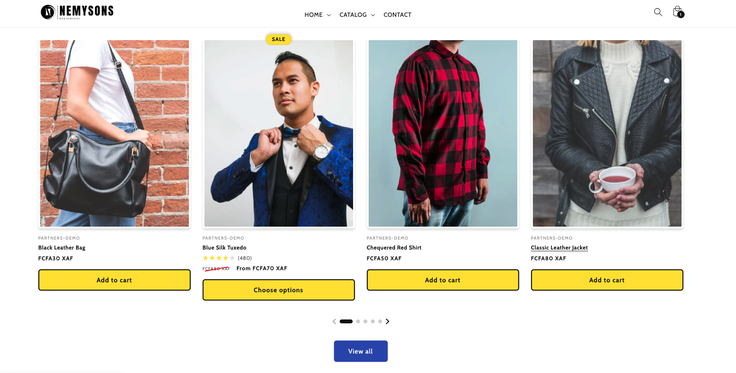Select the second carousel page dot

pos(358,321)
